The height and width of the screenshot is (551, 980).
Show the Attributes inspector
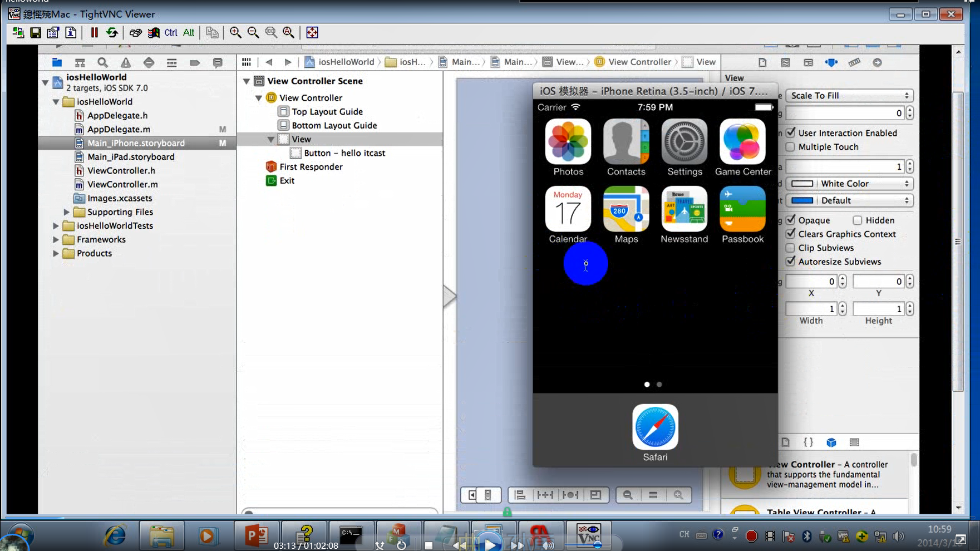click(831, 62)
